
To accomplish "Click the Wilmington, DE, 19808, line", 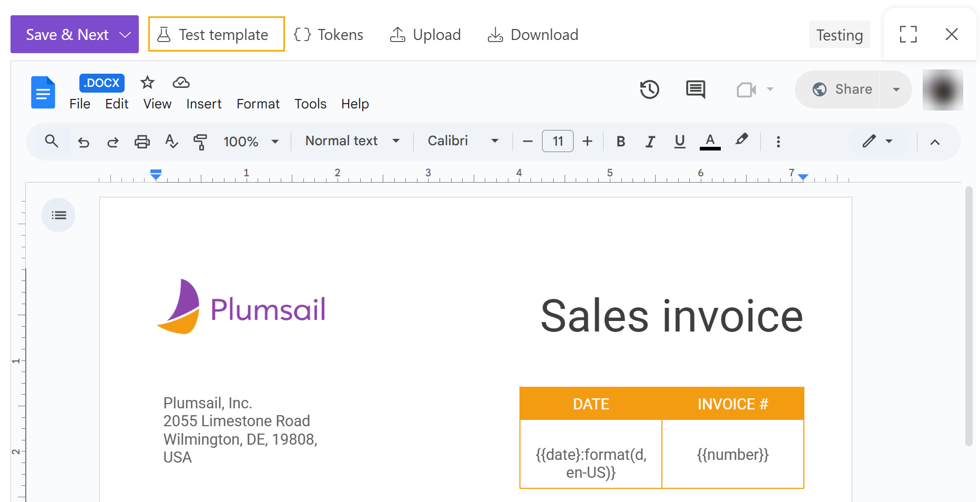I will coord(240,439).
